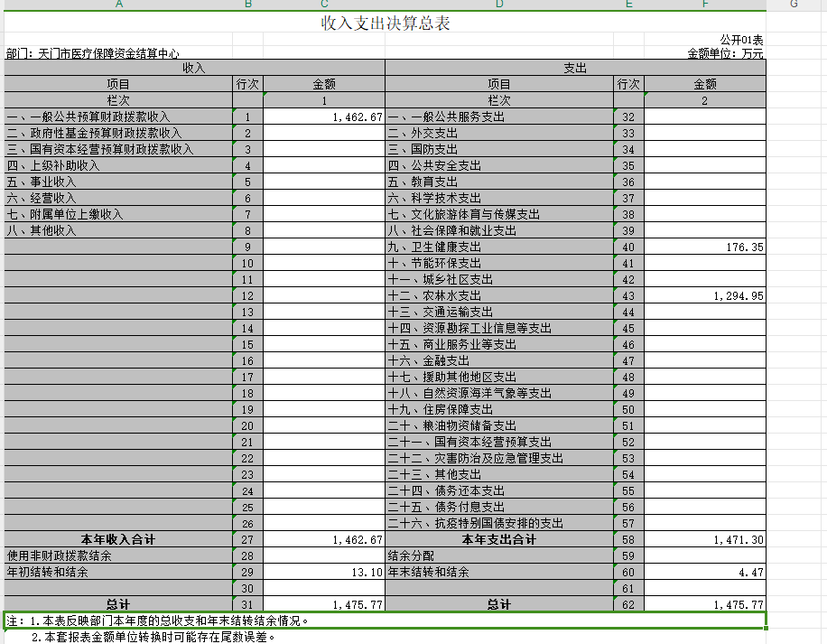The image size is (827, 644).
Task: Click the cell 十七、援助其他地区支出
Action: tap(499, 378)
